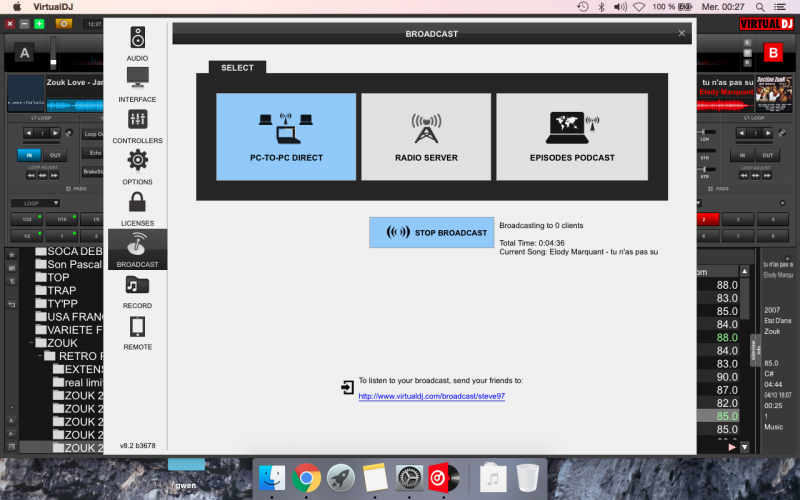
Task: Click browser favorites star icon
Action: pos(12,255)
